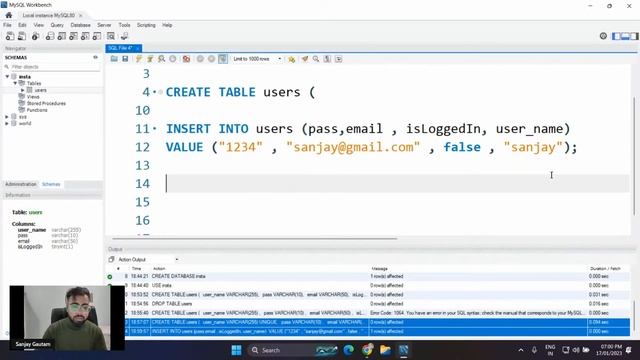
Task: Execute statement under cursor icon
Action: 150,59
